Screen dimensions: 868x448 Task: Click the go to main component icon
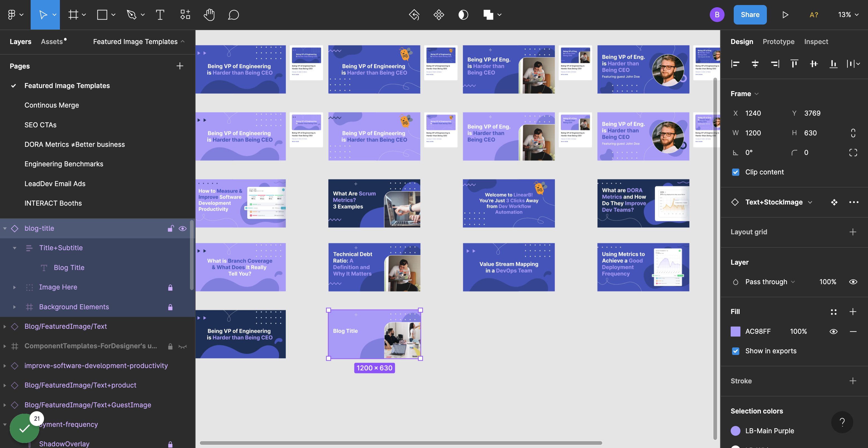pos(834,202)
